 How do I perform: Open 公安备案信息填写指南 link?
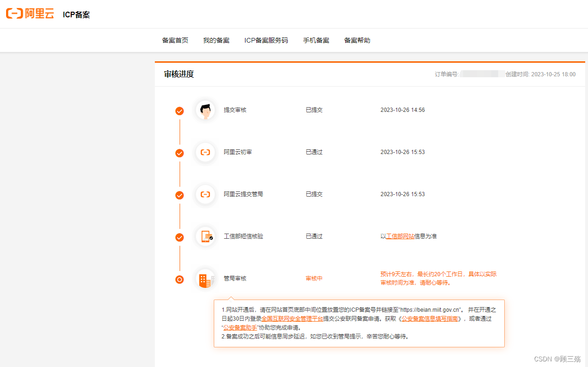[x=429, y=319]
